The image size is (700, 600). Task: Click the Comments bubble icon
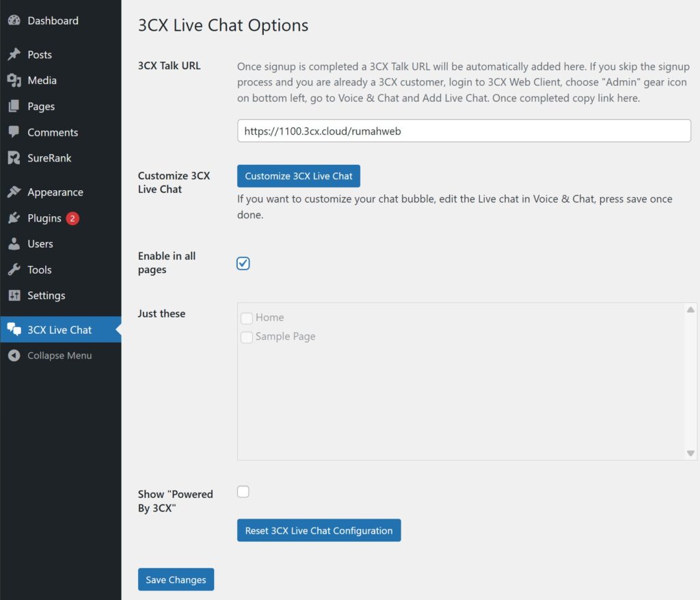(14, 132)
